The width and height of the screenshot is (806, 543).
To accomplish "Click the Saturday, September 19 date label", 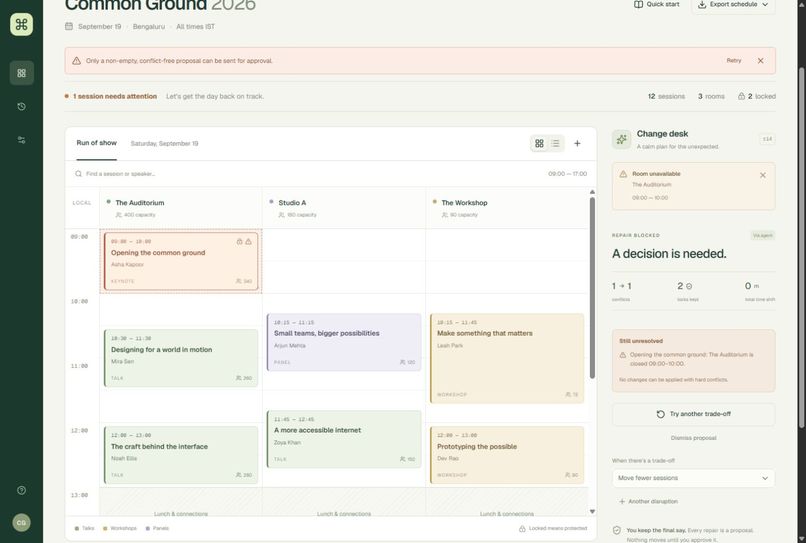I will point(164,143).
